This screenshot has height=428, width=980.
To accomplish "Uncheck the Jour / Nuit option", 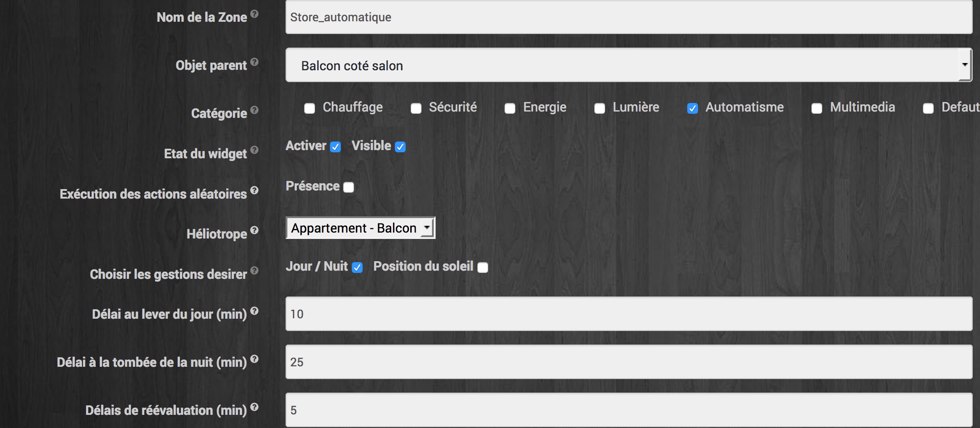I will click(357, 267).
